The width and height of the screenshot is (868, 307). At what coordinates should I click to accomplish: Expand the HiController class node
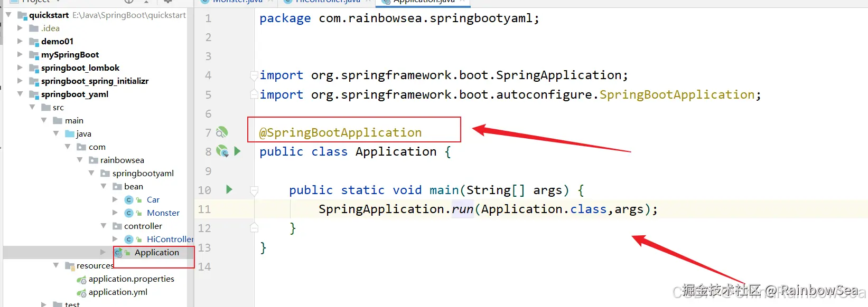(x=115, y=239)
